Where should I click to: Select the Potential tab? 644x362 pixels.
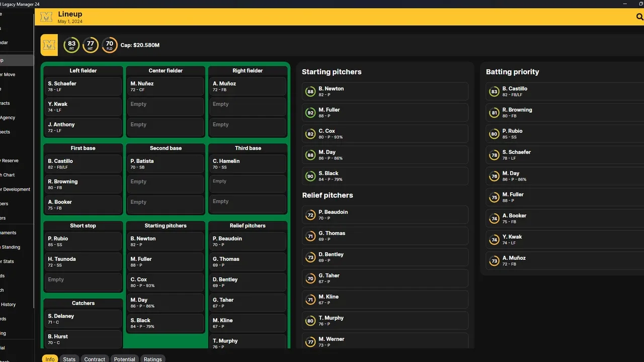coord(124,359)
